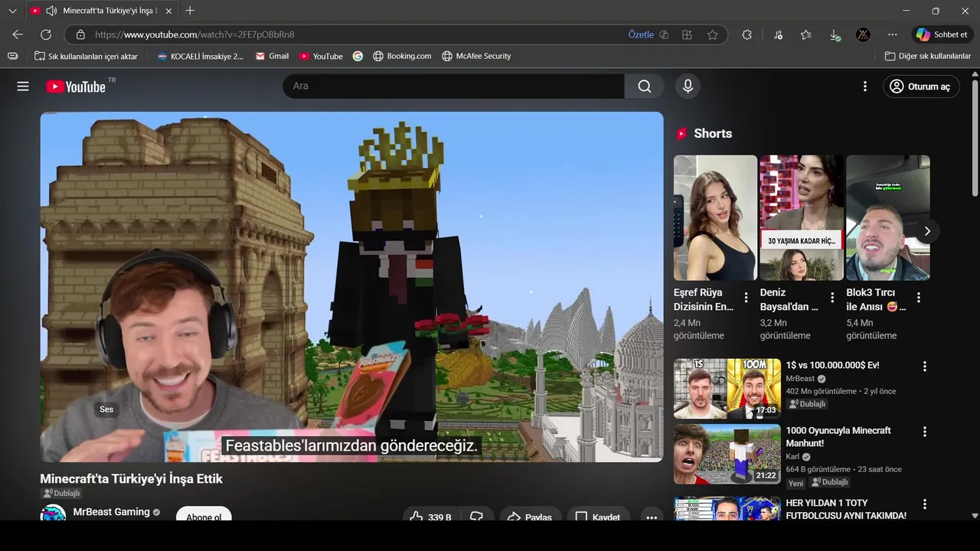Screen dimensions: 980x551
Task: Open the media music-note toolbar icon
Action: coord(778,34)
